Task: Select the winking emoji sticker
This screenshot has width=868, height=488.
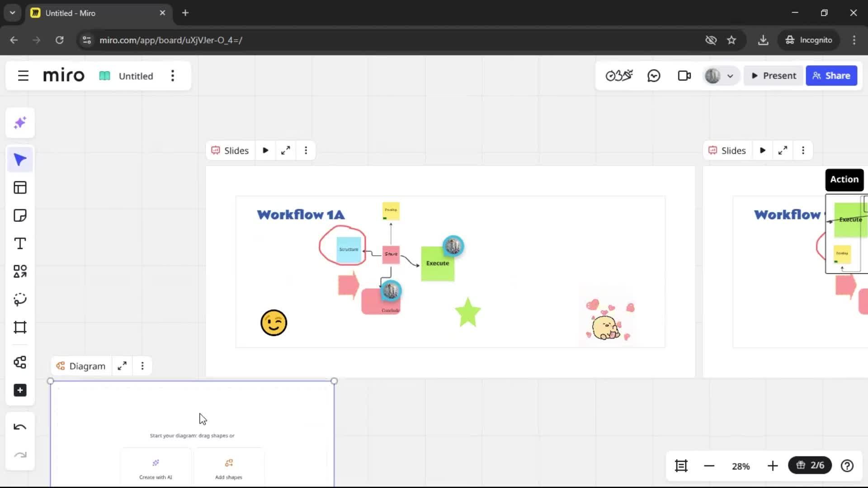Action: (274, 323)
